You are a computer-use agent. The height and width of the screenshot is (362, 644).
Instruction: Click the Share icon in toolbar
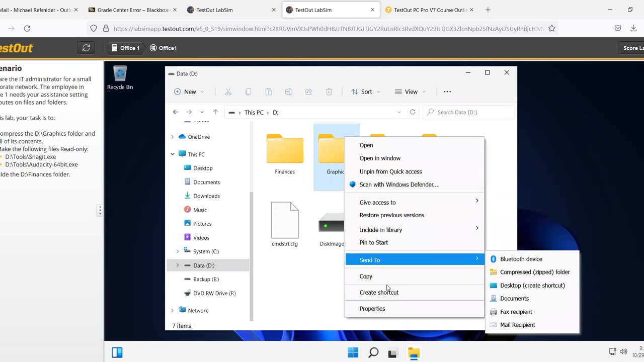[x=308, y=92]
